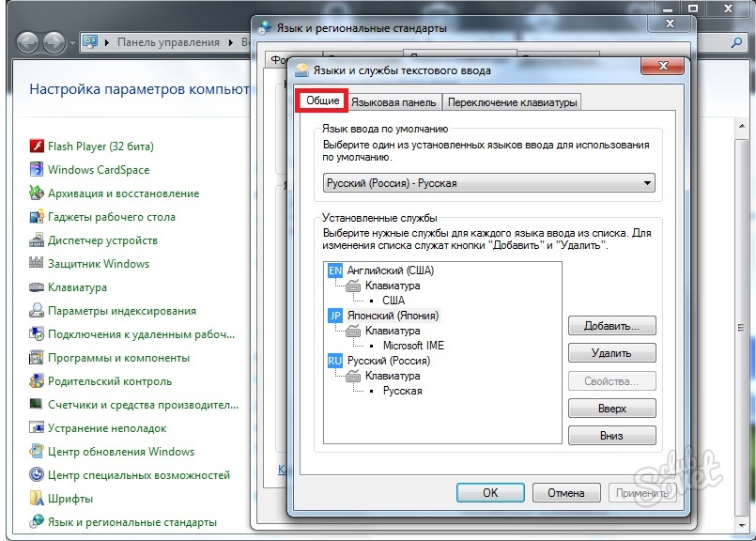Screen dimensions: 756x541
Task: Click the Центр обновления Windows icon
Action: click(x=37, y=451)
